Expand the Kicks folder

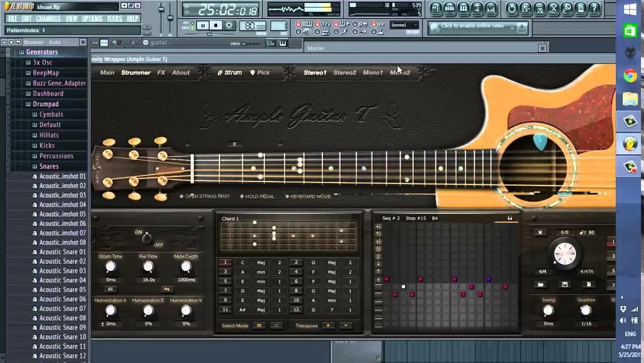click(47, 146)
